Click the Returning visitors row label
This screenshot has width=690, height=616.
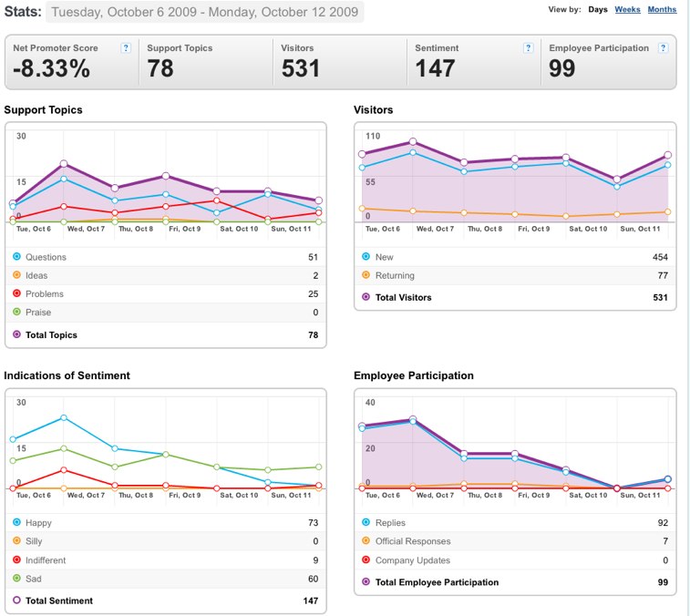[395, 275]
